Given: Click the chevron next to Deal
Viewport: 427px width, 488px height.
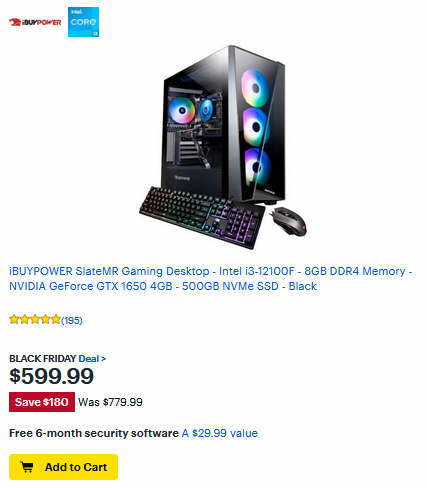Looking at the screenshot, I should pyautogui.click(x=103, y=359).
